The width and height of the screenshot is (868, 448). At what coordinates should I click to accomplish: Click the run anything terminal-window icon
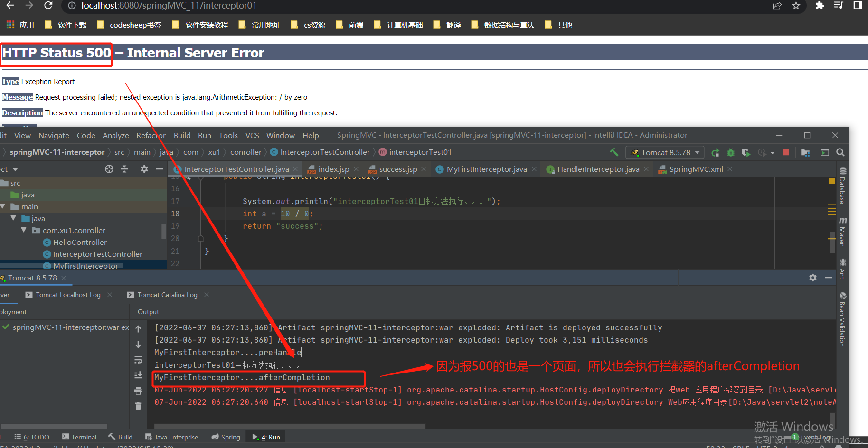click(825, 152)
